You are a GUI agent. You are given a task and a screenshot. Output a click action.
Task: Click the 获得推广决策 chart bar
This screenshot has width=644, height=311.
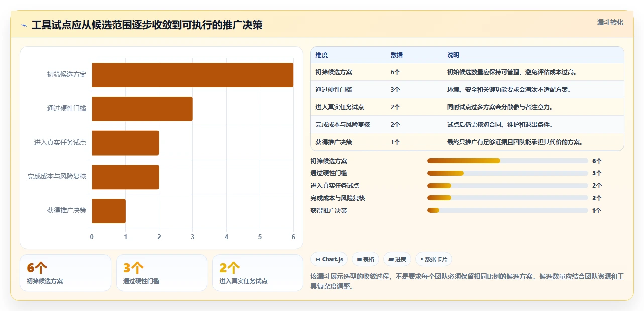coord(109,211)
